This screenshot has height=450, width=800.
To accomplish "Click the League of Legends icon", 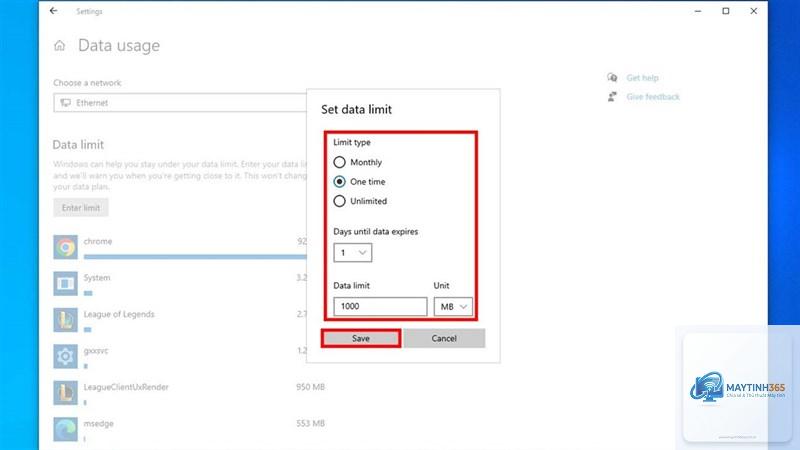I will point(65,320).
